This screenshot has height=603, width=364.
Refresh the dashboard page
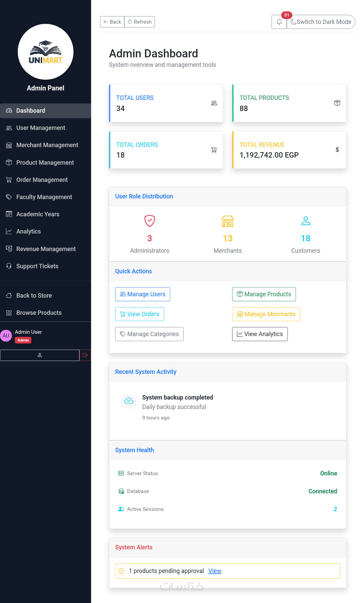[x=140, y=22]
